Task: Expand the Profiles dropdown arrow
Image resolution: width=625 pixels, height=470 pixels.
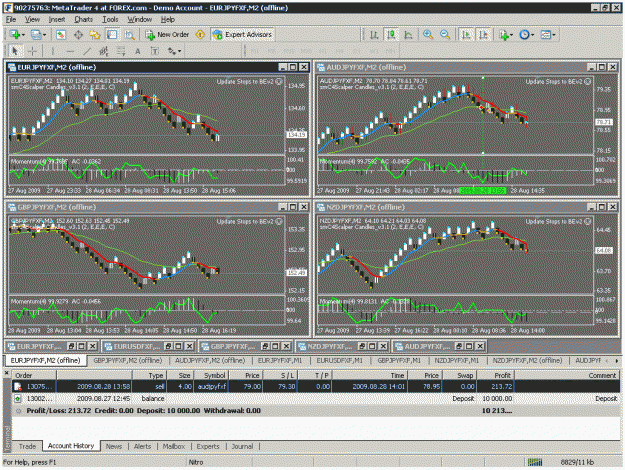Action: [x=44, y=35]
